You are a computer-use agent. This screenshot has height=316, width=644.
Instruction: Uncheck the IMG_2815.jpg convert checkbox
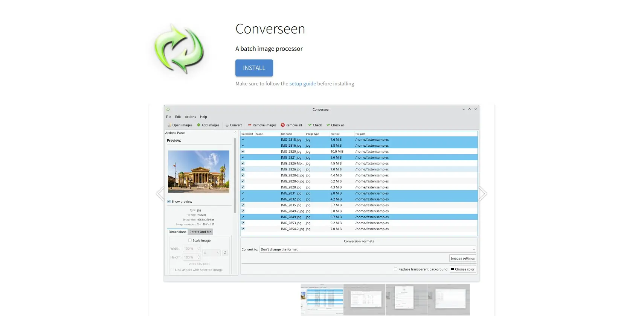(x=243, y=140)
